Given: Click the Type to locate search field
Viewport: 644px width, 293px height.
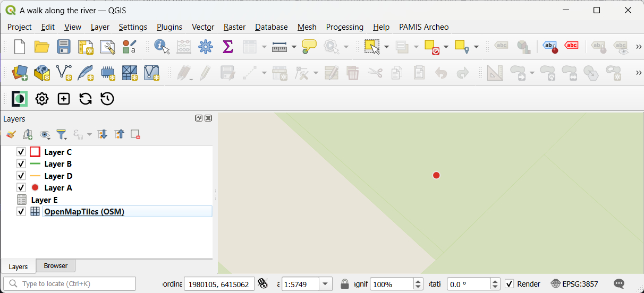Looking at the screenshot, I should click(70, 283).
